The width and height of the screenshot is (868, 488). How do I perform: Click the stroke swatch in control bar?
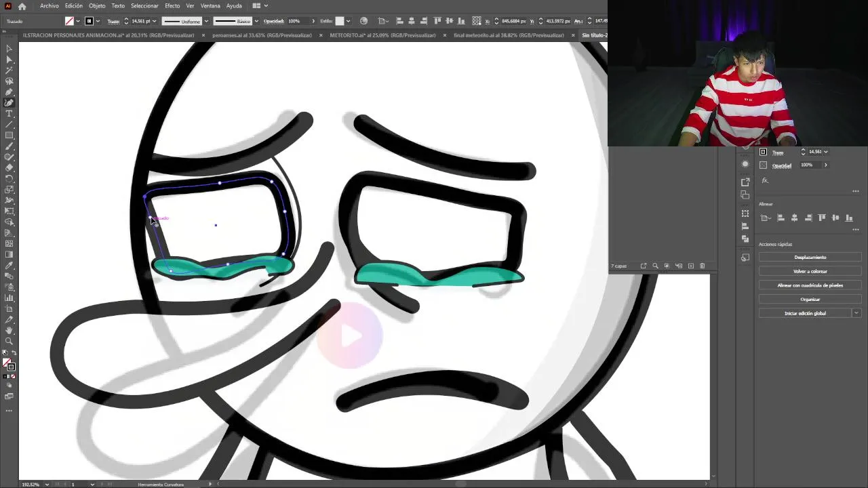click(x=89, y=21)
